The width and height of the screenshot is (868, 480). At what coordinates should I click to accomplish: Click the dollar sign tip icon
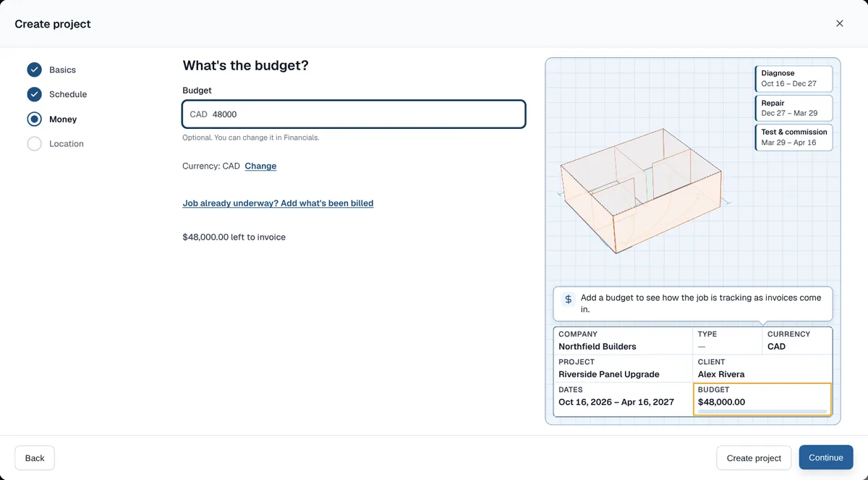click(569, 298)
